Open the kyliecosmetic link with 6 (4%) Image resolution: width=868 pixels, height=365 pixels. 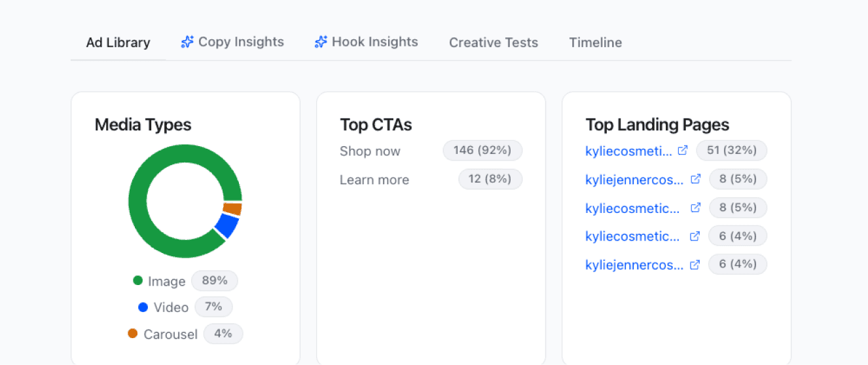tap(632, 236)
